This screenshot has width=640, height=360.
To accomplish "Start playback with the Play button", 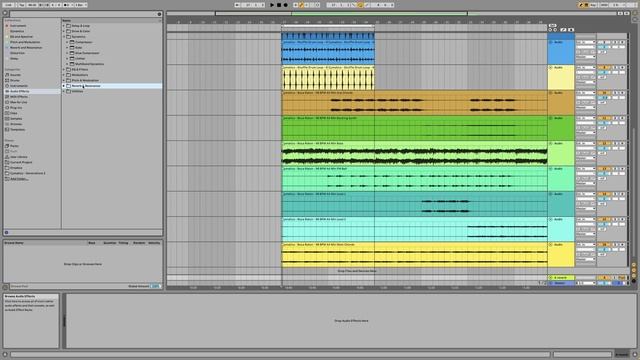I will 272,5.
